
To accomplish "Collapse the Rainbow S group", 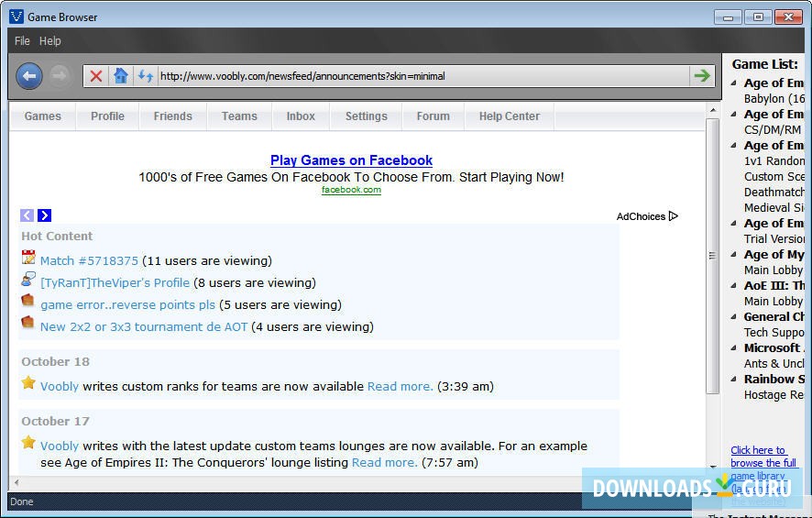I will [x=734, y=379].
